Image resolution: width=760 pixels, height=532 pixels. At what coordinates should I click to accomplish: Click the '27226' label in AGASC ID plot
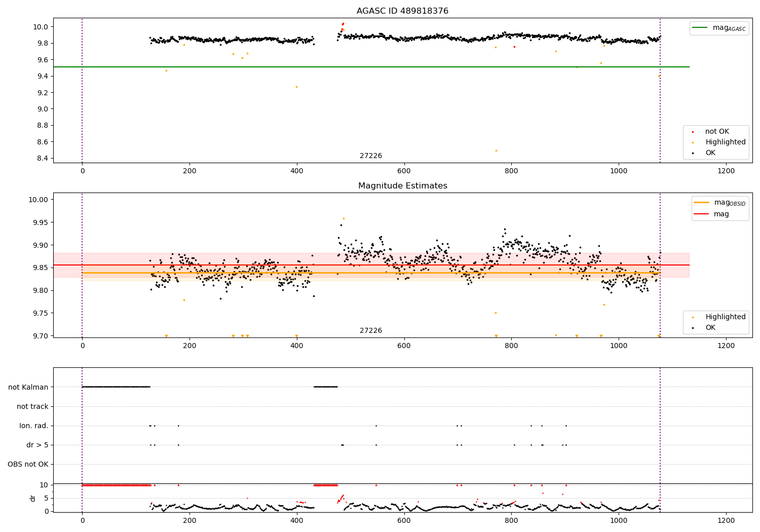(371, 156)
